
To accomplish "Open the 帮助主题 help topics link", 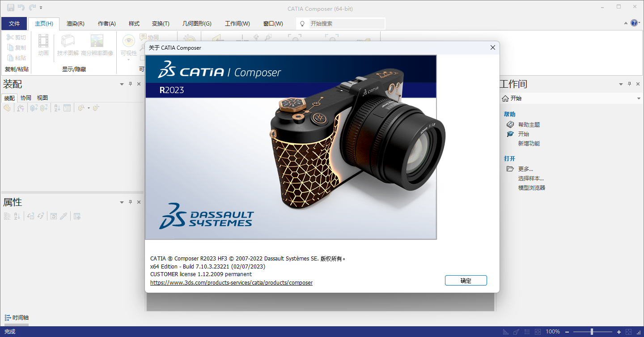I will tap(529, 124).
